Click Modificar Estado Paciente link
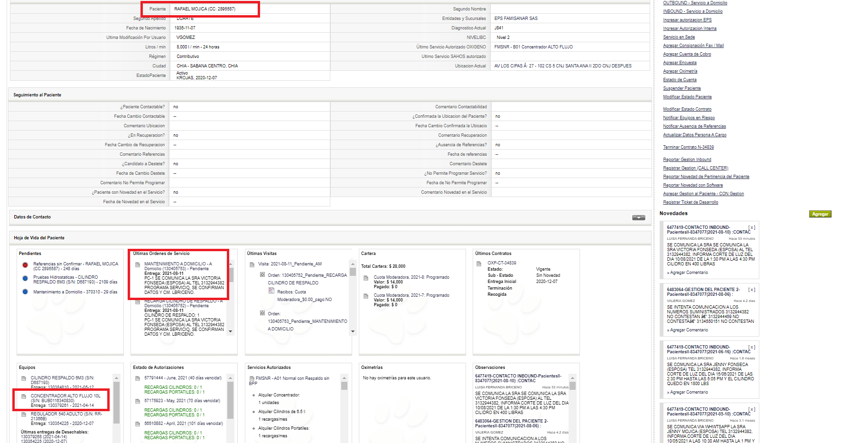Viewport: 868px width, 443px height. (x=687, y=97)
